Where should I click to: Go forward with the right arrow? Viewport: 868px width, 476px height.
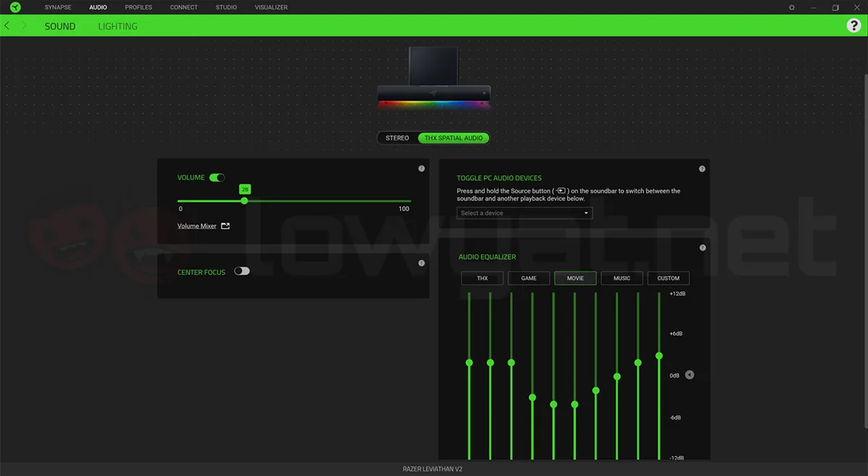click(x=24, y=25)
